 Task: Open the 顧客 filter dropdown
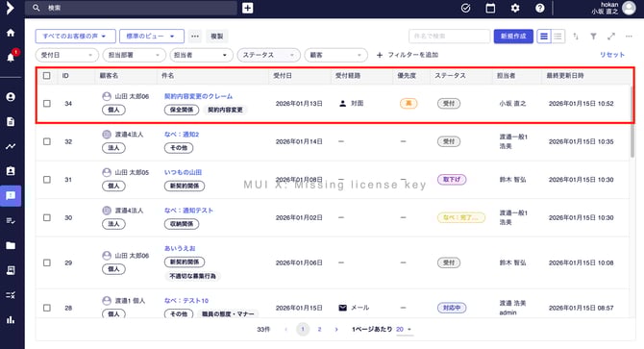[336, 55]
